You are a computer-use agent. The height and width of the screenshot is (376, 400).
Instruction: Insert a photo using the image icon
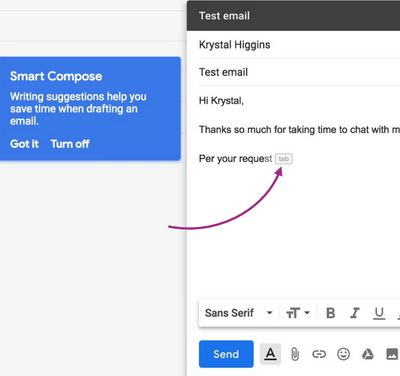[392, 354]
